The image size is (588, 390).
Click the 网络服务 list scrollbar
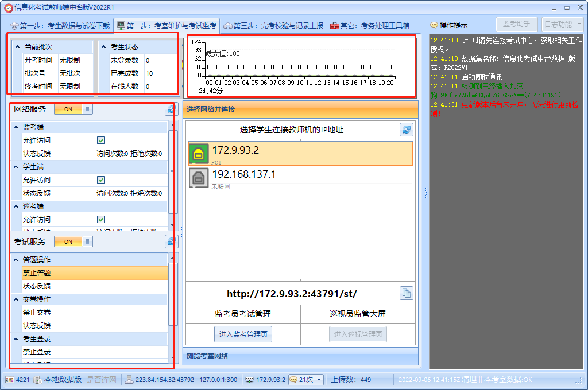pyautogui.click(x=172, y=172)
